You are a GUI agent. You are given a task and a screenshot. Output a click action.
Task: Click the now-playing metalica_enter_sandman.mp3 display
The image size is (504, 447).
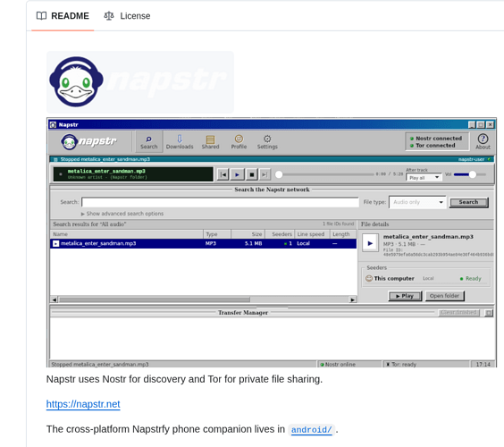coord(133,174)
